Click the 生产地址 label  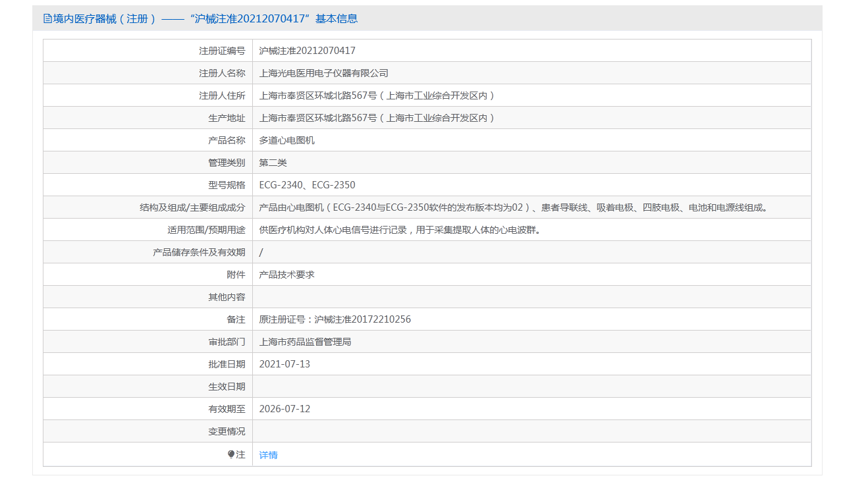[227, 118]
